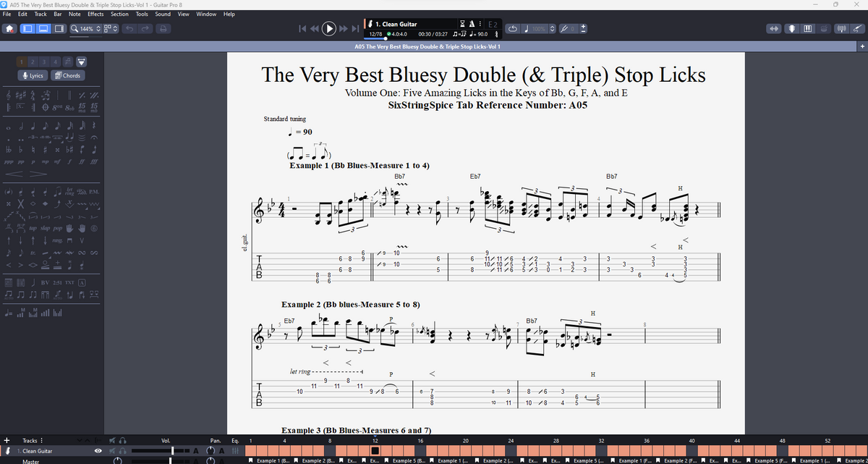Select voice 4 button

click(54, 62)
